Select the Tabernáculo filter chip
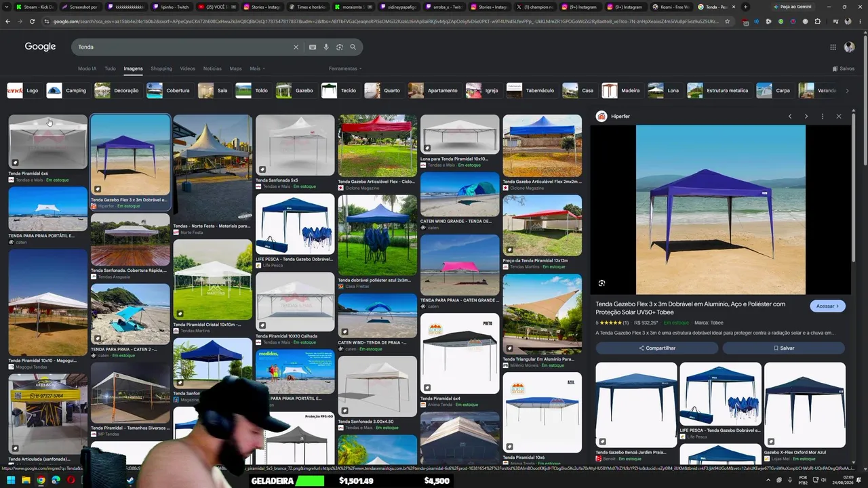This screenshot has width=868, height=488. (x=531, y=90)
